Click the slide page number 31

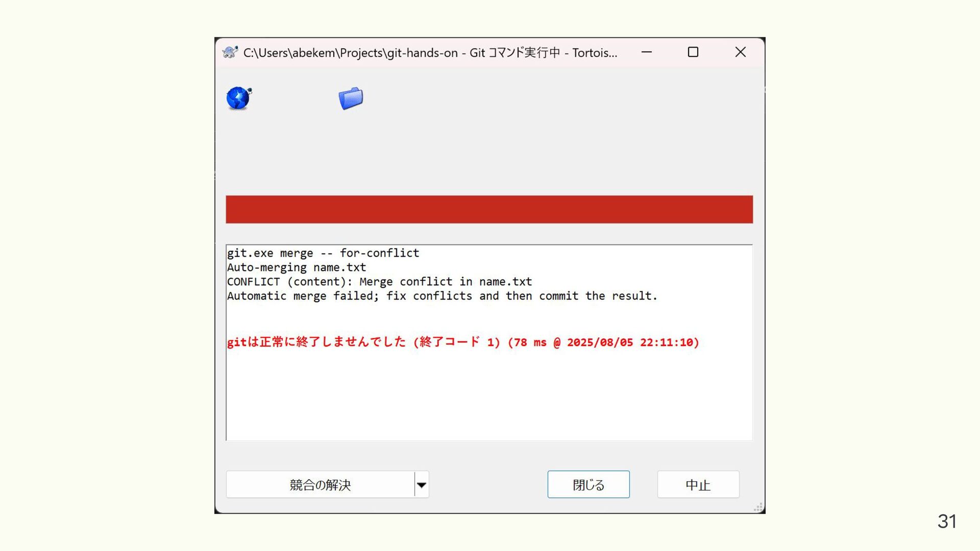click(x=947, y=521)
